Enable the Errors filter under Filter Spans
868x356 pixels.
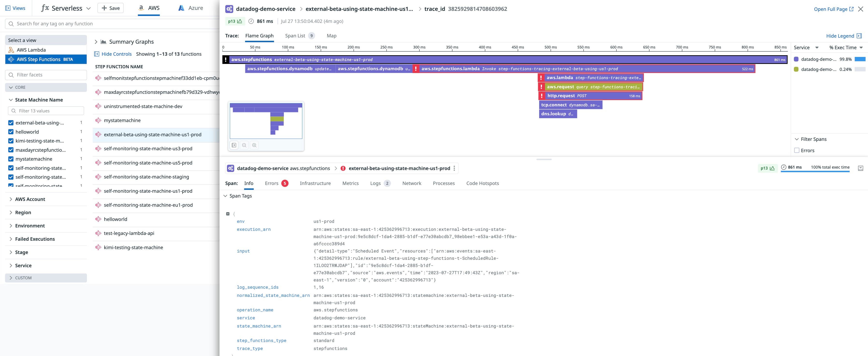tap(797, 151)
